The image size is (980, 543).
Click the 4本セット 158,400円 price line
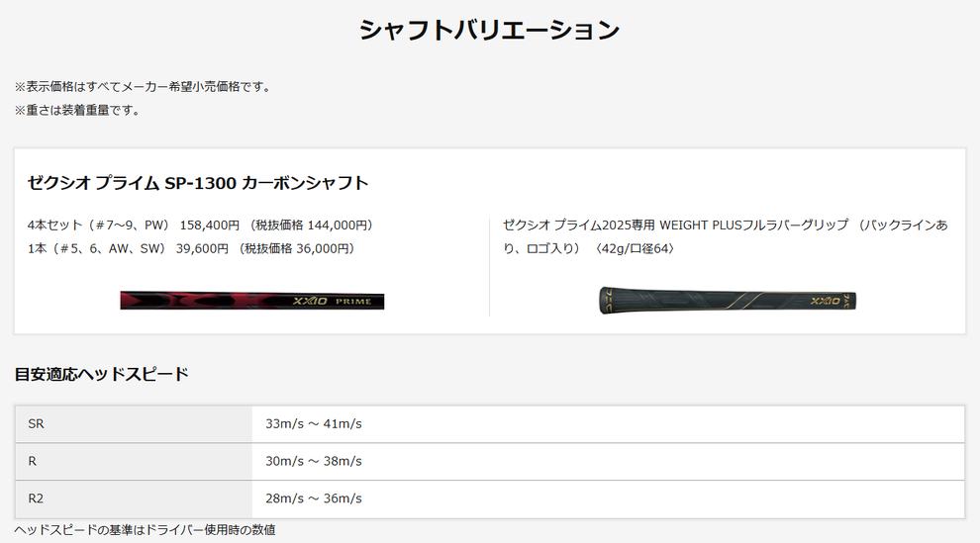pos(200,225)
